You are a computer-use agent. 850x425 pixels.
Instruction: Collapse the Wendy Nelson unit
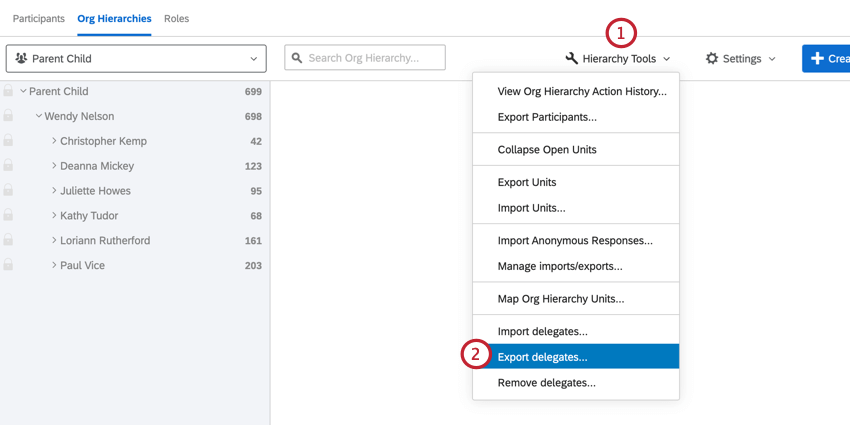pos(38,116)
